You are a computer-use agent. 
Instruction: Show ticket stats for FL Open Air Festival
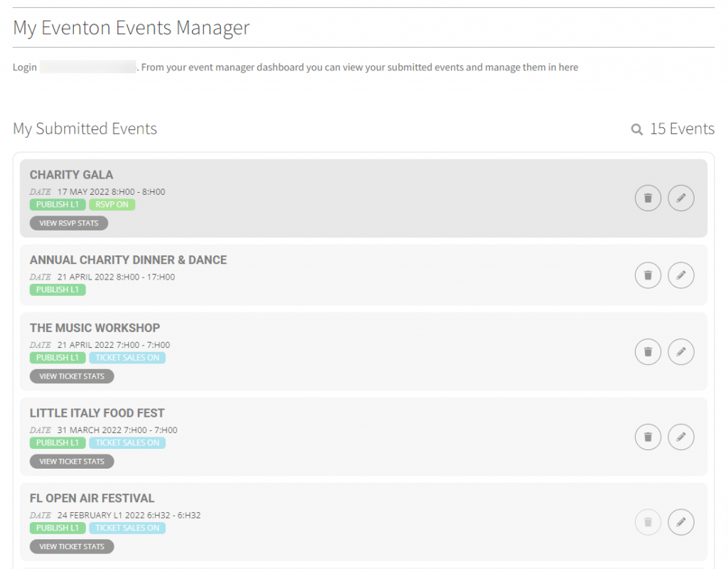click(72, 547)
